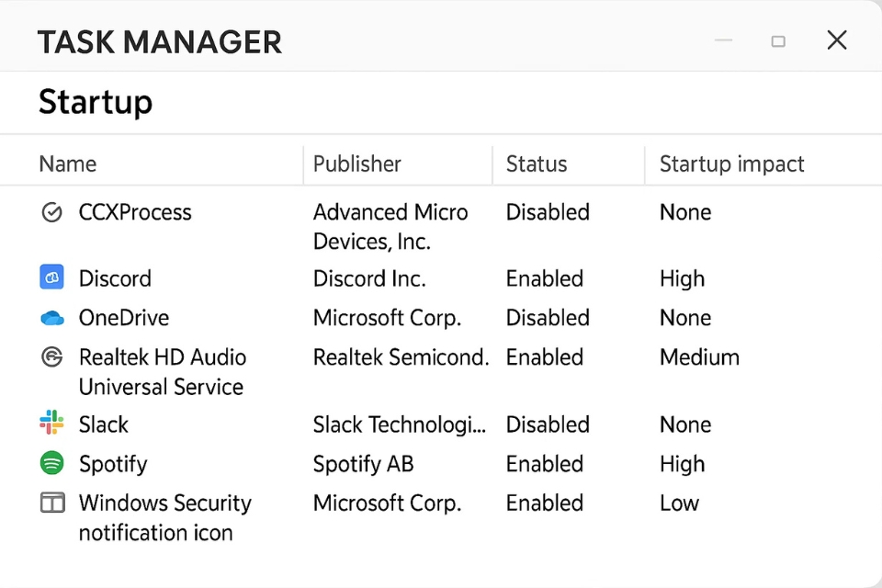Sort by the Startup impact column header
This screenshot has width=882, height=588.
pyautogui.click(x=731, y=164)
